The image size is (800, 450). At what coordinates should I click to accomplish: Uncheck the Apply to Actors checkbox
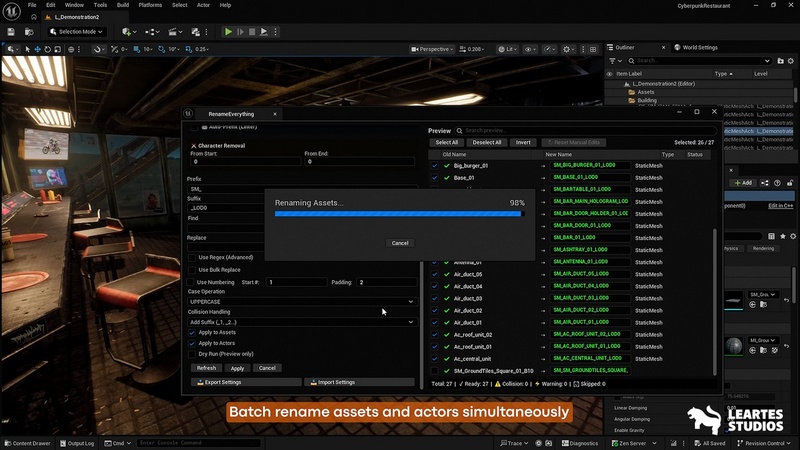click(x=192, y=343)
